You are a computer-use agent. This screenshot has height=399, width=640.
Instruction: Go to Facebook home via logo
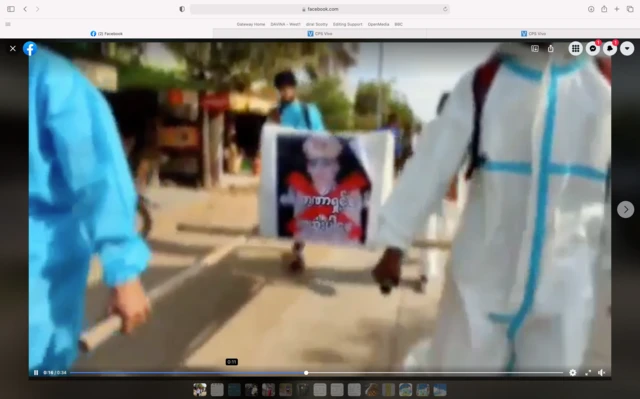(x=30, y=49)
